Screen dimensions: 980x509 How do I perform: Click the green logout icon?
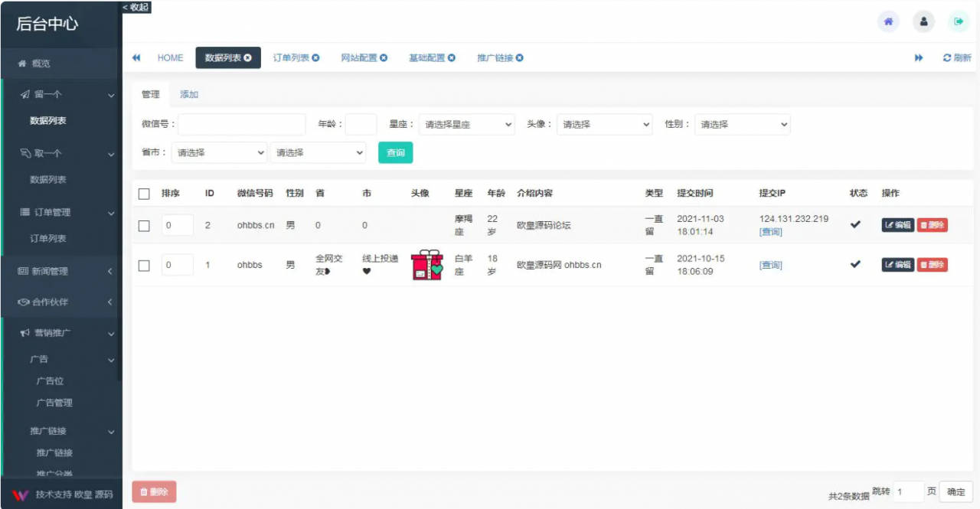[959, 21]
